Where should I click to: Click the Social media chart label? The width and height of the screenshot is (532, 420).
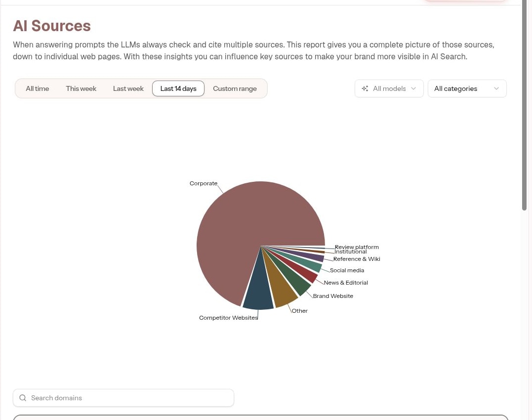[x=347, y=270]
